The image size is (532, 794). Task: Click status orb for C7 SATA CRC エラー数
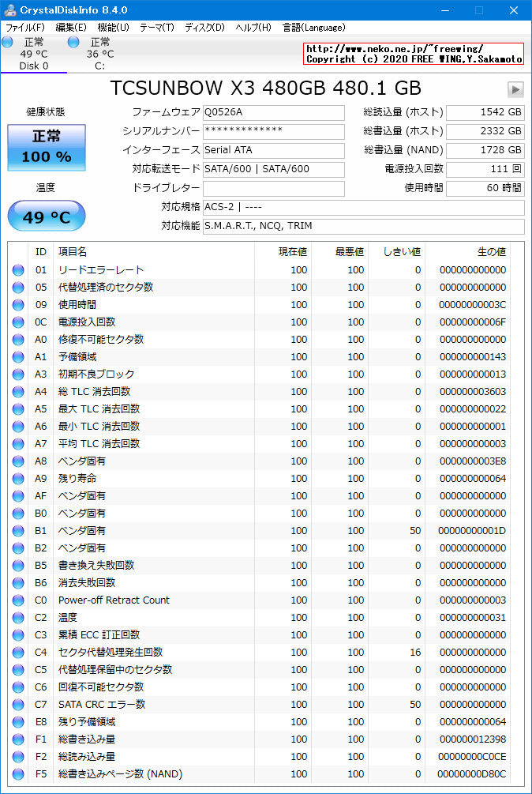18,705
